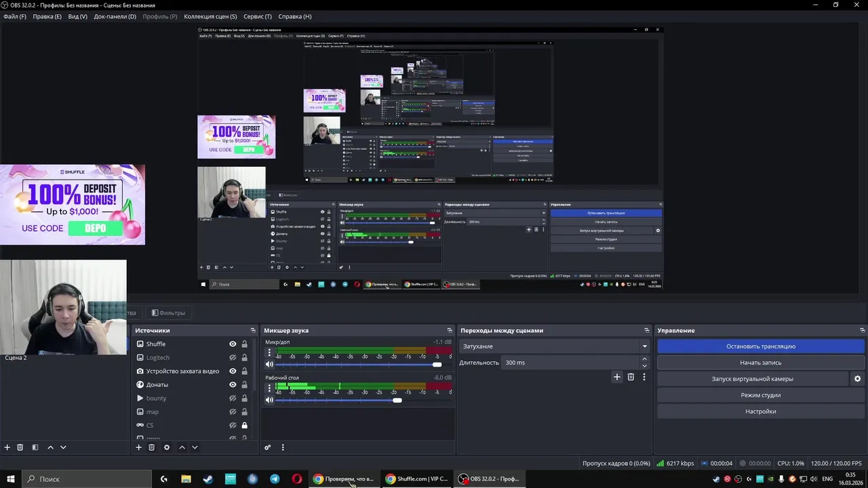Open Сервис menu
Image resolution: width=868 pixels, height=488 pixels.
pos(258,16)
